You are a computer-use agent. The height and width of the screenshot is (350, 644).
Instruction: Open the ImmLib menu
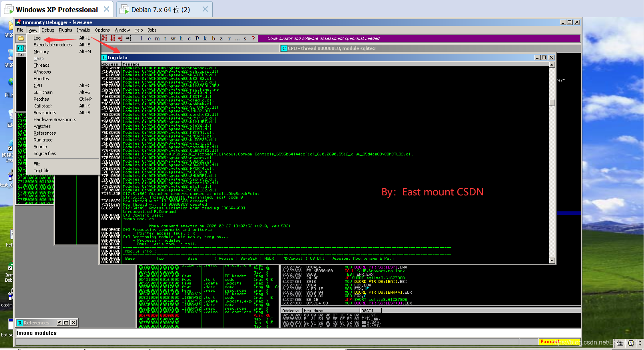(84, 30)
